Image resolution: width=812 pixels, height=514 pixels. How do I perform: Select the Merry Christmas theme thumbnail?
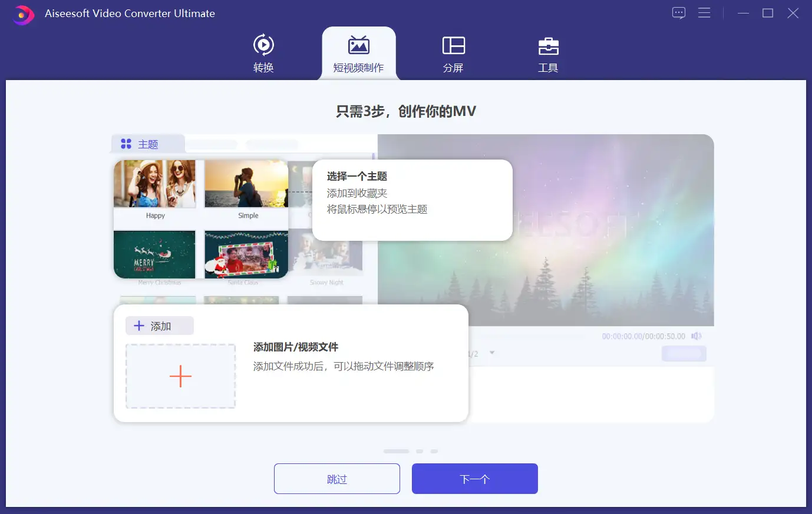point(155,254)
